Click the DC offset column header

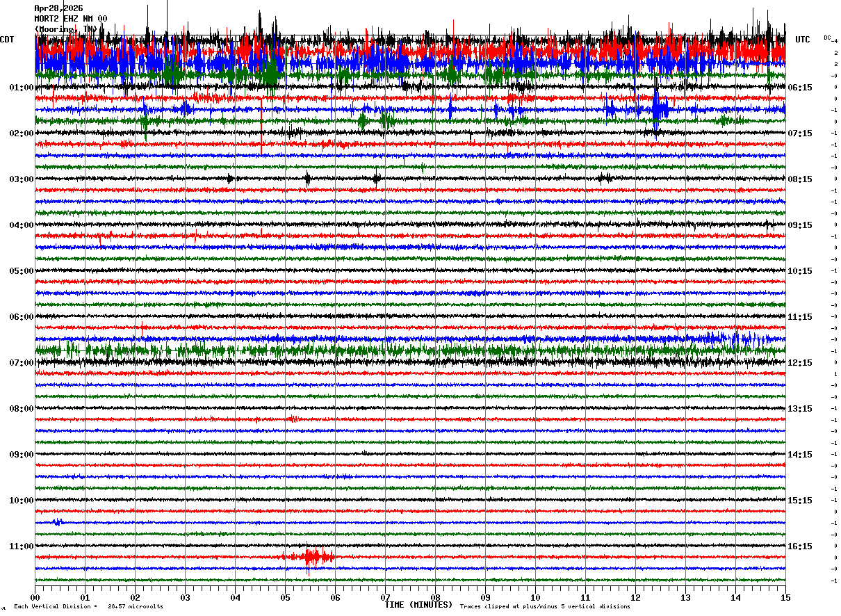click(x=827, y=38)
